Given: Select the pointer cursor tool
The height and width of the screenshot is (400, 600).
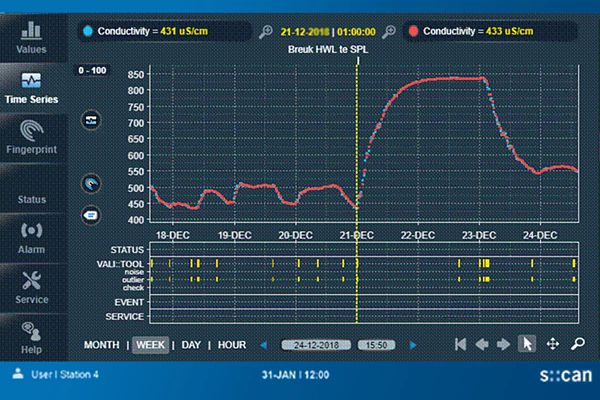Looking at the screenshot, I should 527,344.
